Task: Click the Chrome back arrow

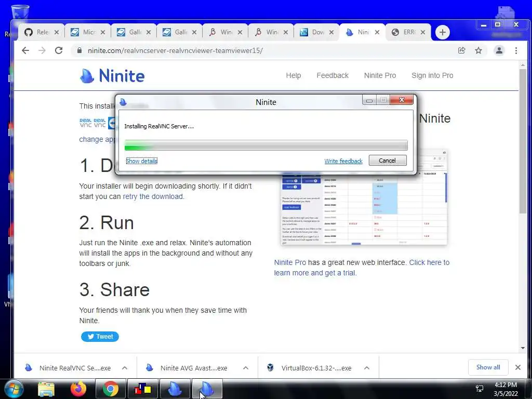Action: 25,50
